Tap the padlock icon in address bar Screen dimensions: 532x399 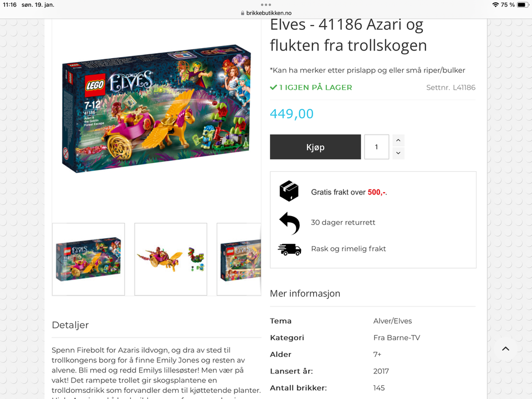coord(243,13)
